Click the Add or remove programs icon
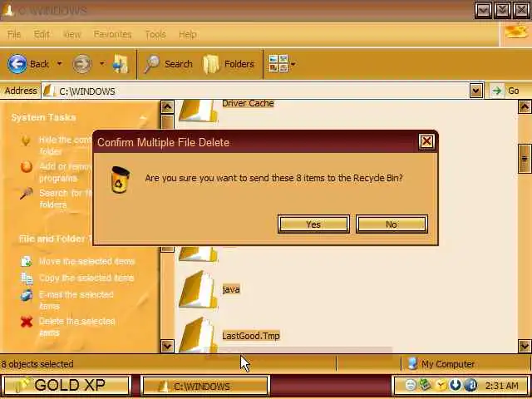The image size is (532, 399). 27,167
